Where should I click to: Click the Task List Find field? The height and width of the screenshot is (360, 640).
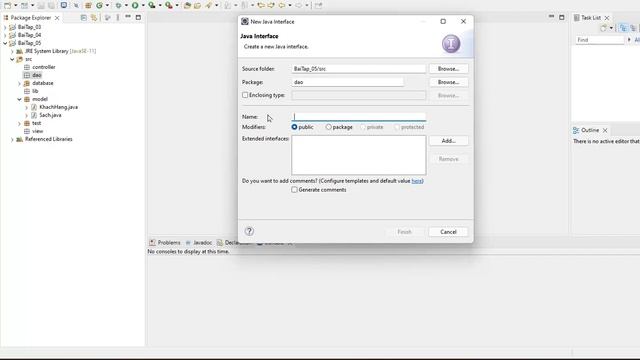600,40
